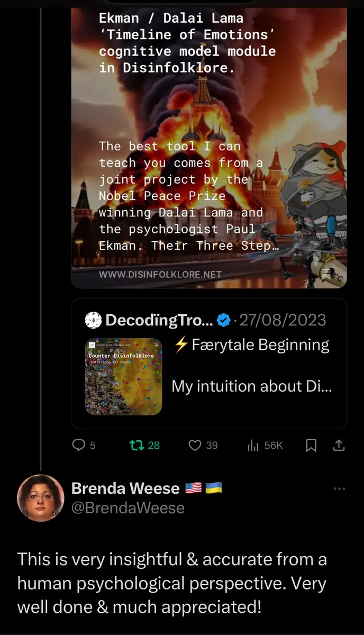
Task: Click the @BrendaWeese handle
Action: pos(128,509)
